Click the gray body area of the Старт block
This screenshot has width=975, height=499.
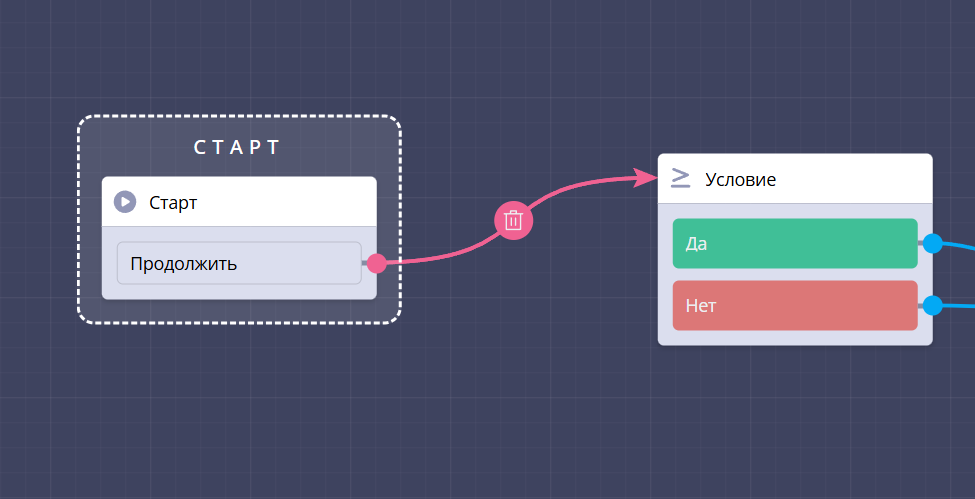coord(238,290)
